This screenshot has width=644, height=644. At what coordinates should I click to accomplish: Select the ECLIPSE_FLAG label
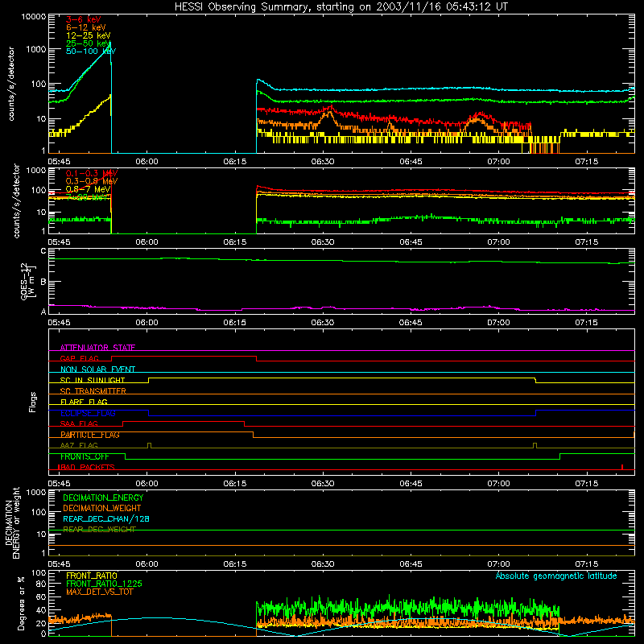(x=88, y=413)
